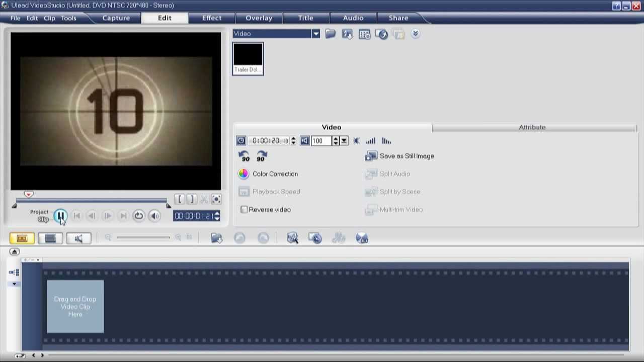Click the preview jog slider thumb
644x362 pixels.
pos(29,195)
